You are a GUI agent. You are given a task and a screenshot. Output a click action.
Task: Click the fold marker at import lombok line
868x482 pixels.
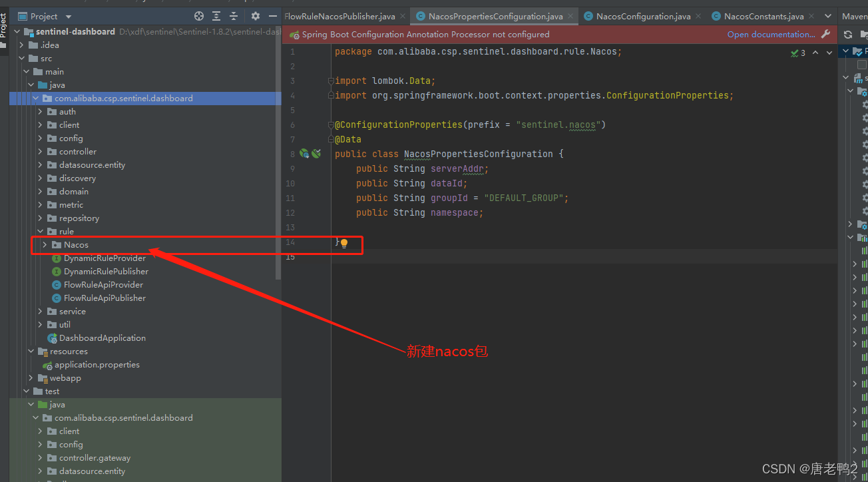[x=329, y=81]
